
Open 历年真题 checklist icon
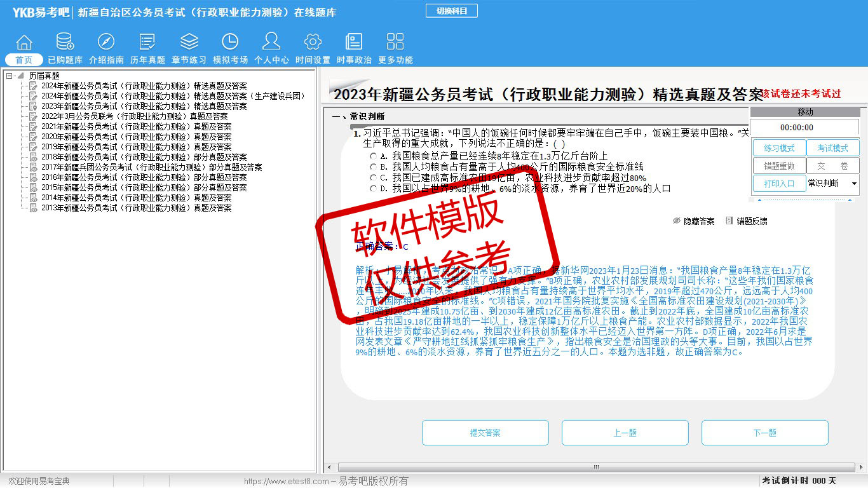pyautogui.click(x=147, y=43)
